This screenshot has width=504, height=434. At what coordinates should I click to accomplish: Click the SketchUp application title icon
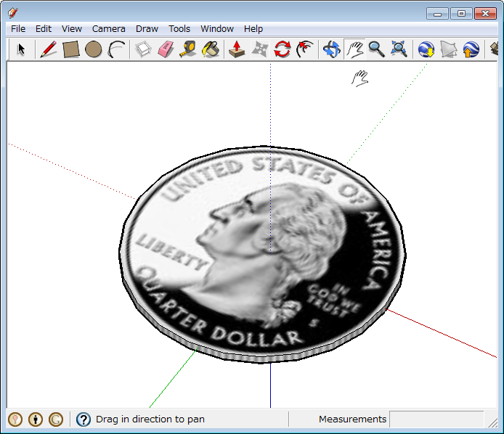coord(13,13)
